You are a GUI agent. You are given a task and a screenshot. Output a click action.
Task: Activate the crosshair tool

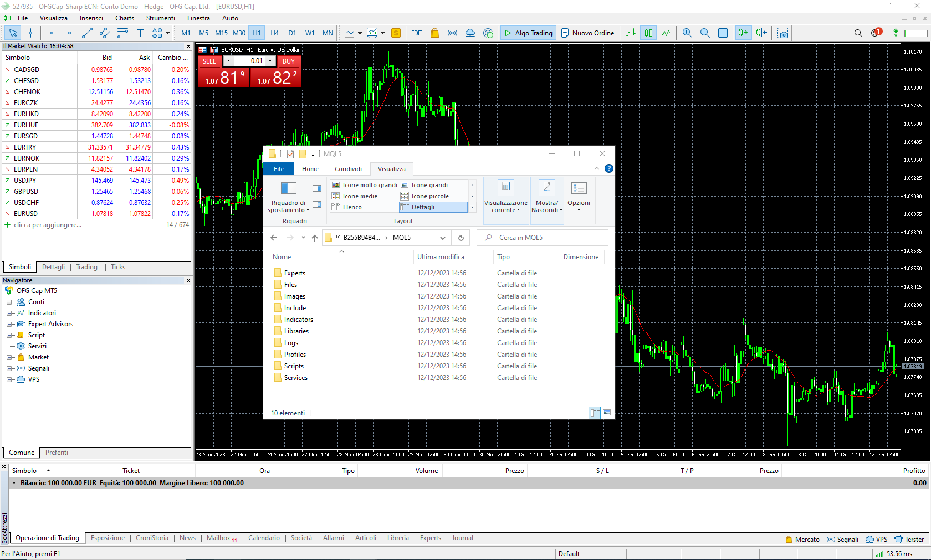pos(30,33)
